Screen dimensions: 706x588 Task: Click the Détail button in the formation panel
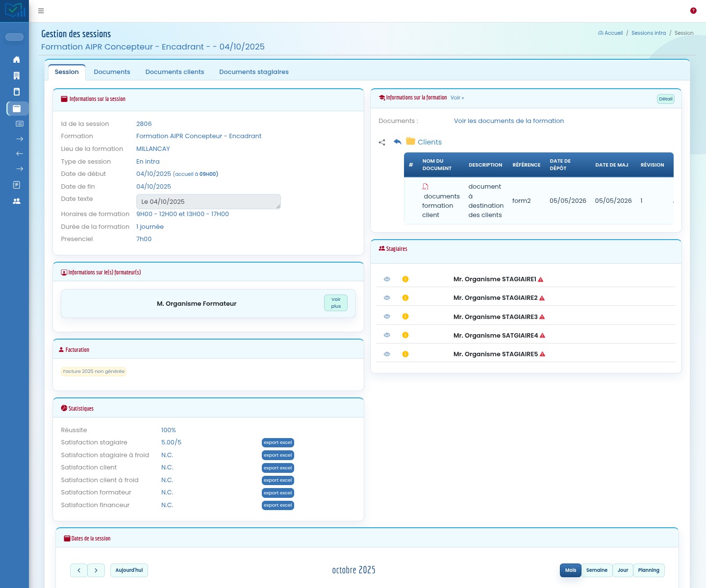[666, 99]
